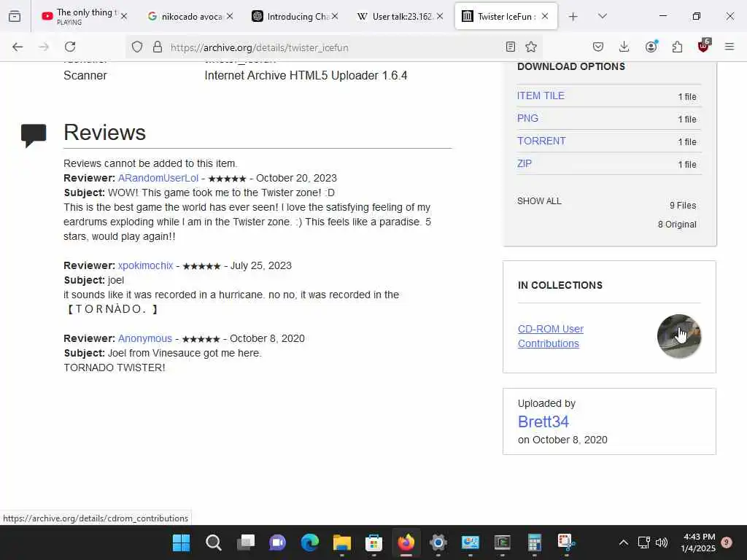The height and width of the screenshot is (560, 747).
Task: Open the taskbar clock showing 4:43 PM
Action: pos(698,542)
